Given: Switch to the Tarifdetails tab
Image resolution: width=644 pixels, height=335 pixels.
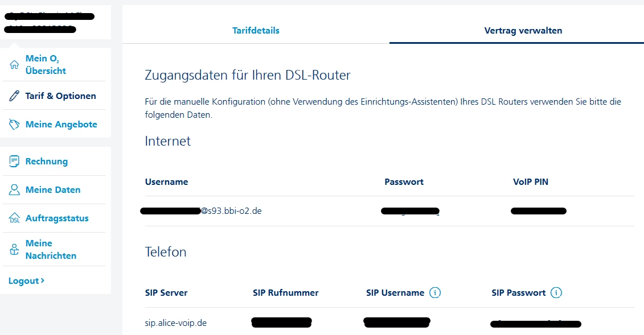Looking at the screenshot, I should coord(256,31).
